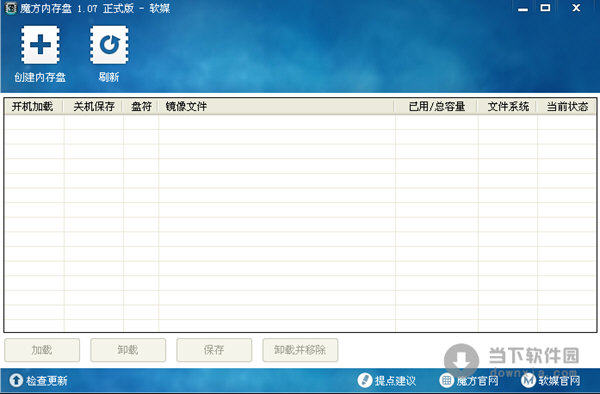Visit 魔方官网 link

pyautogui.click(x=477, y=381)
